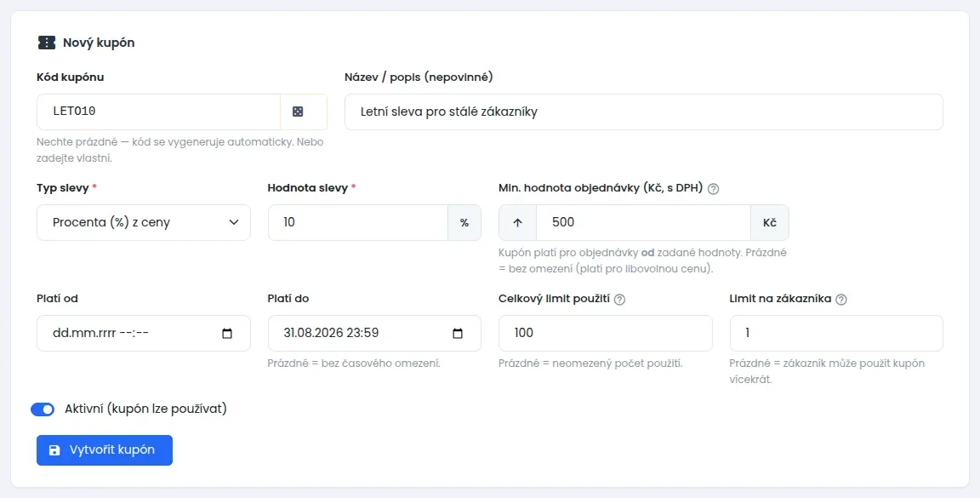Viewport: 980px width, 498px height.
Task: Click the percent suffix next to Hodnota slevy
Action: [464, 223]
